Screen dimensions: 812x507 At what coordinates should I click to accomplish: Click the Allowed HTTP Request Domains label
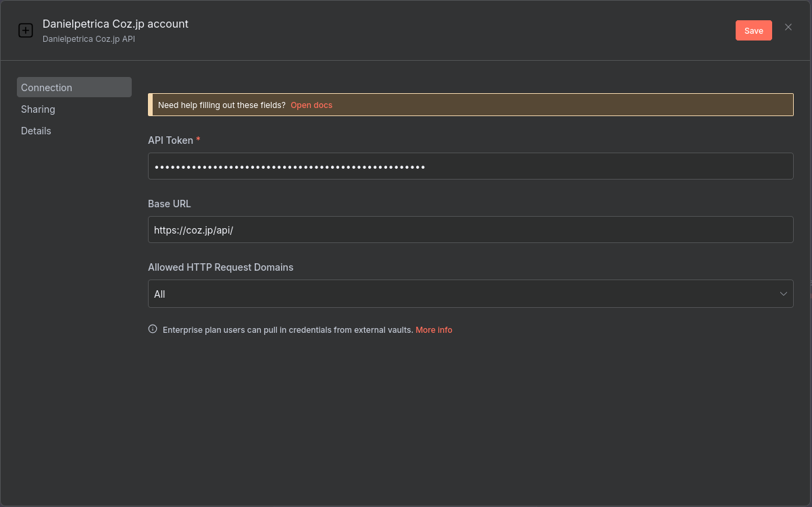pyautogui.click(x=220, y=267)
